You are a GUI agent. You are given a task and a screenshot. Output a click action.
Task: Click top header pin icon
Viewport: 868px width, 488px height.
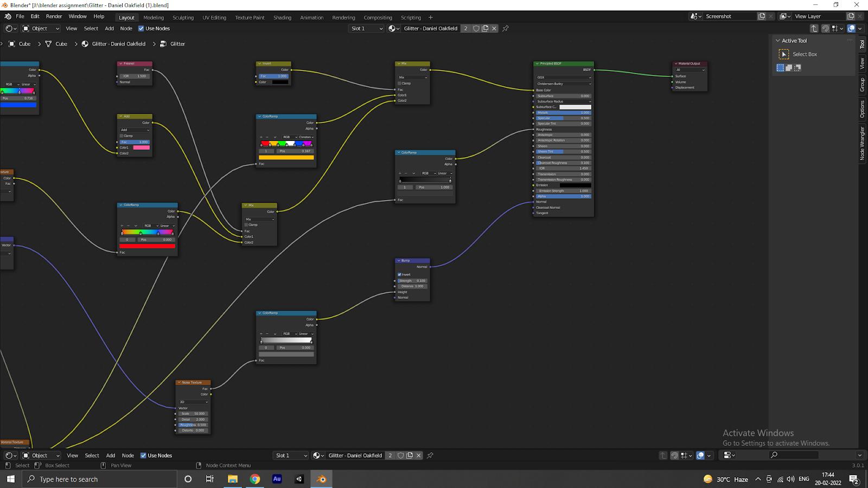pos(506,28)
